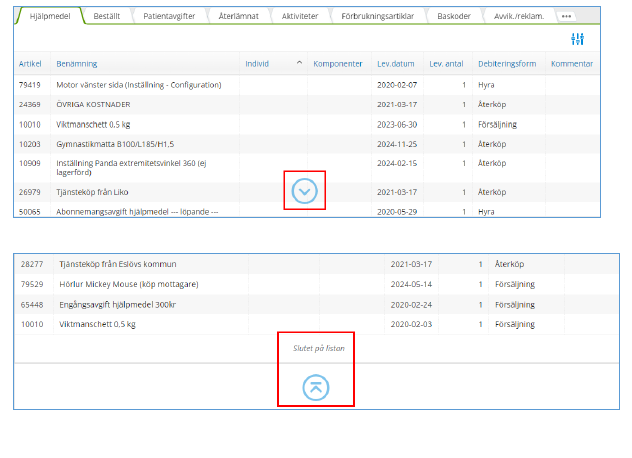Open the Patientavgifter tab
This screenshot has height=458, width=632.
[x=170, y=17]
